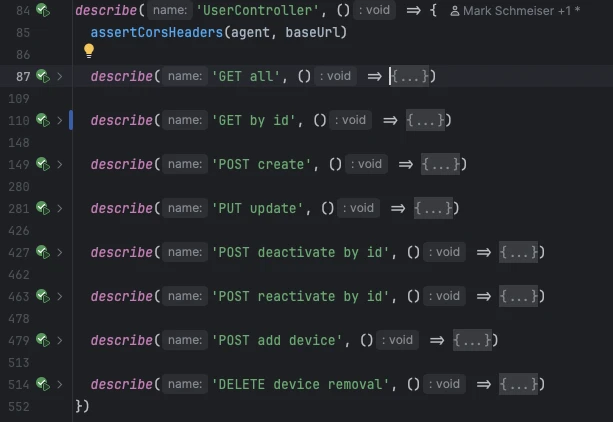
Task: Run 'DELETE device removal' tests gutter icon
Action: click(43, 384)
